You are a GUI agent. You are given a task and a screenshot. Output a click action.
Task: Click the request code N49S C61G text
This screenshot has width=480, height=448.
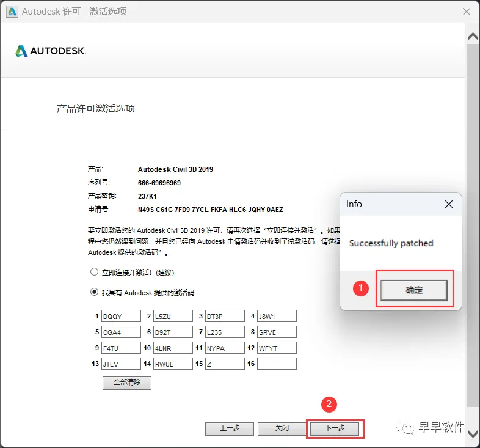pos(211,210)
